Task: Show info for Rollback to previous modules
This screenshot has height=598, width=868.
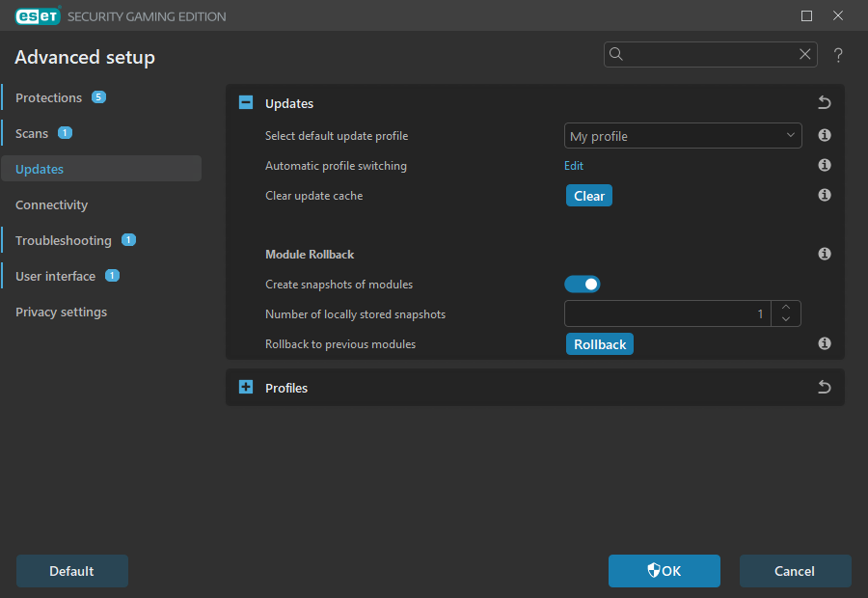Action: 825,343
